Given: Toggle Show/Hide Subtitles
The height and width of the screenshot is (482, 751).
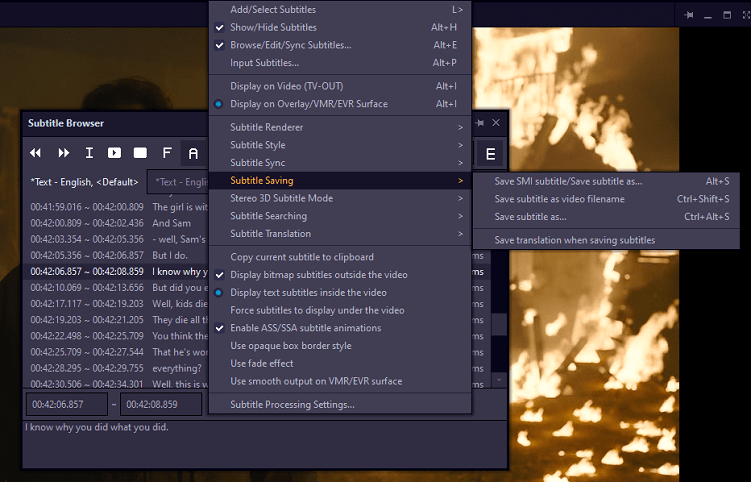Looking at the screenshot, I should pos(340,27).
